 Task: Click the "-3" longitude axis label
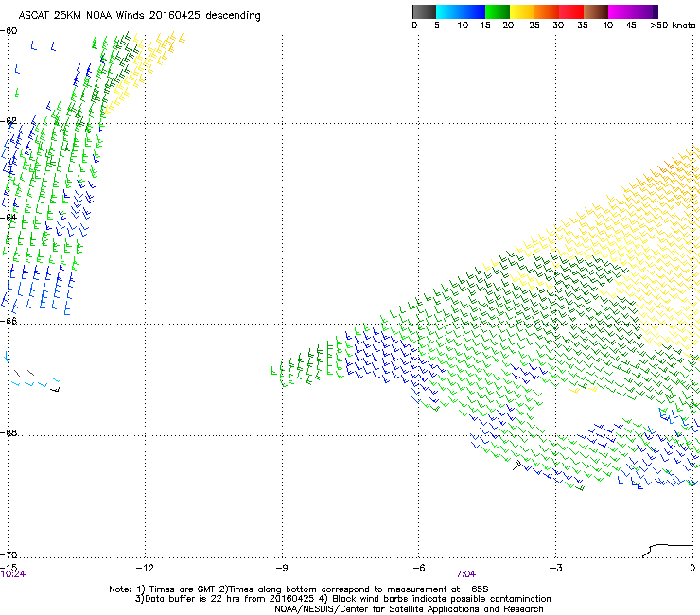coord(555,568)
